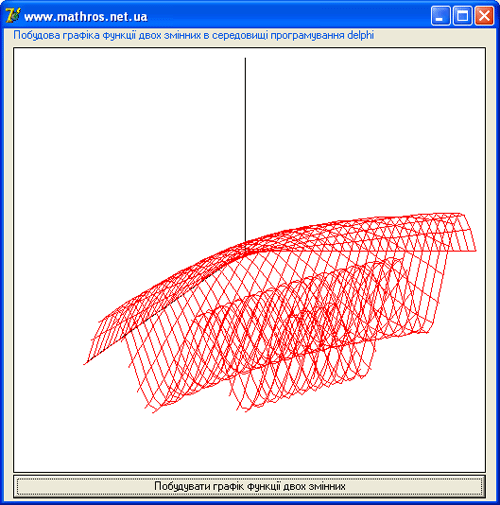The height and width of the screenshot is (505, 500).
Task: Click the 'Побудувати графік функції двох змінних' button
Action: (x=249, y=486)
